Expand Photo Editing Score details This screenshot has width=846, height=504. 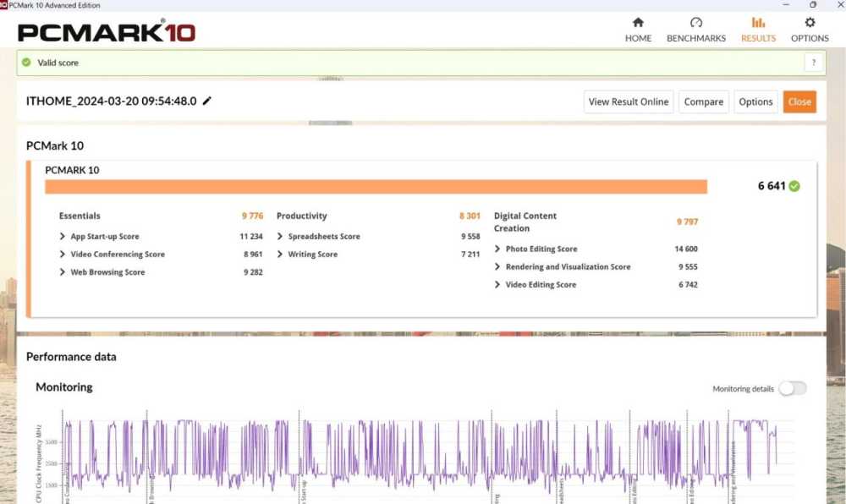click(498, 249)
